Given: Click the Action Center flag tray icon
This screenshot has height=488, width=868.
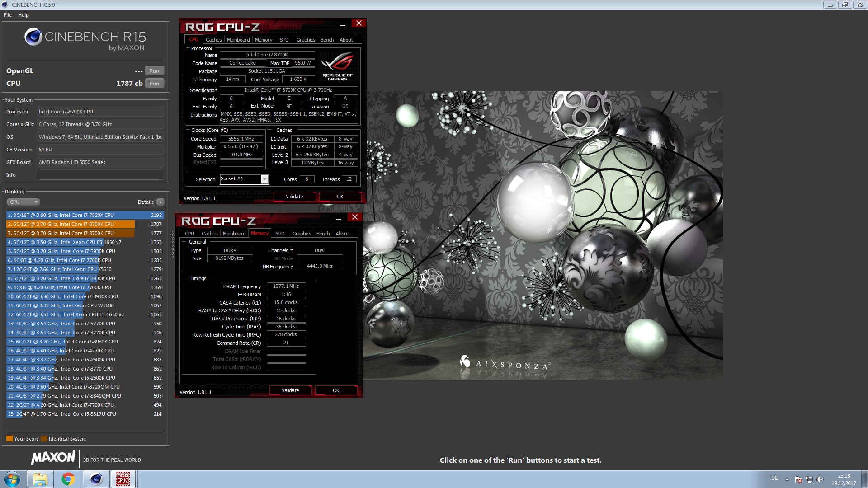Looking at the screenshot, I should [x=798, y=479].
